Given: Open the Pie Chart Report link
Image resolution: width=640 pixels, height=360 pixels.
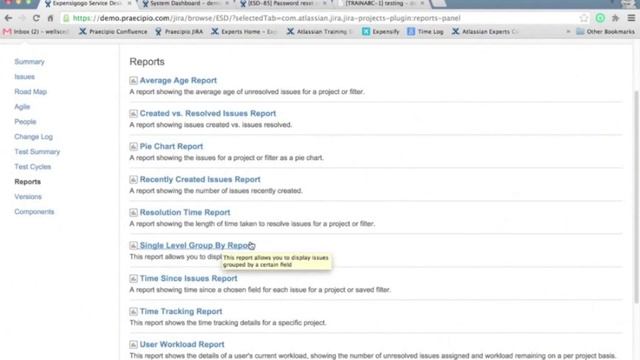Looking at the screenshot, I should [171, 147].
